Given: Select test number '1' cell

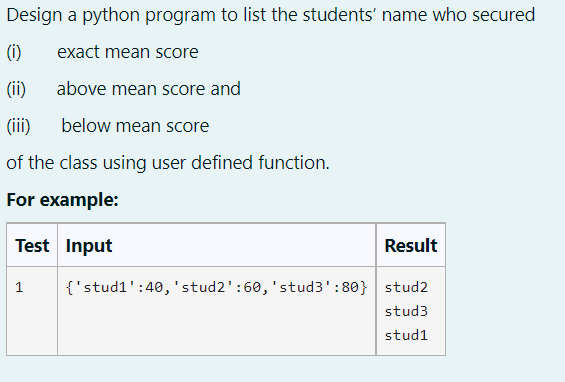Looking at the screenshot, I should 19,287.
